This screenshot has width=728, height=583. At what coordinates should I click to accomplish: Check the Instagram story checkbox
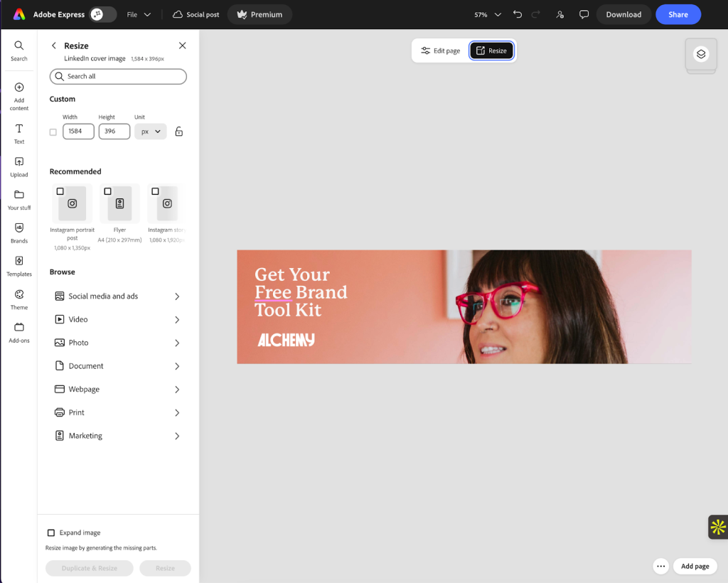(x=155, y=191)
